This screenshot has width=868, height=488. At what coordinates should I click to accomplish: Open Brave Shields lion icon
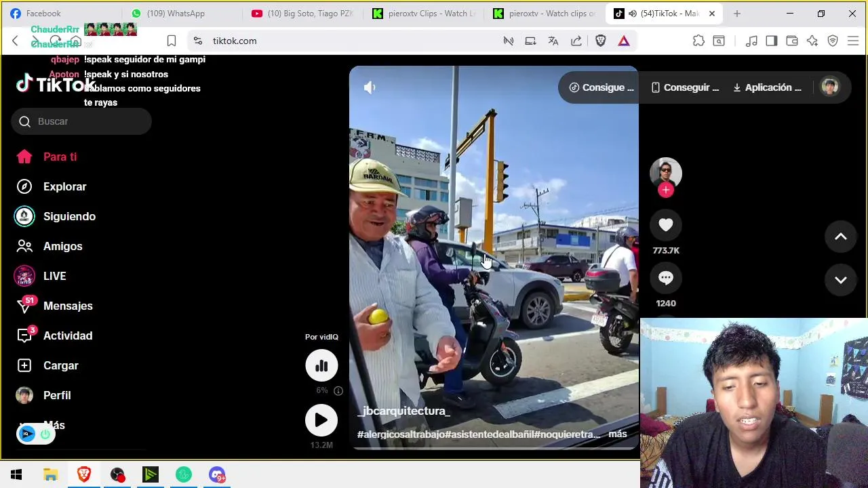601,41
